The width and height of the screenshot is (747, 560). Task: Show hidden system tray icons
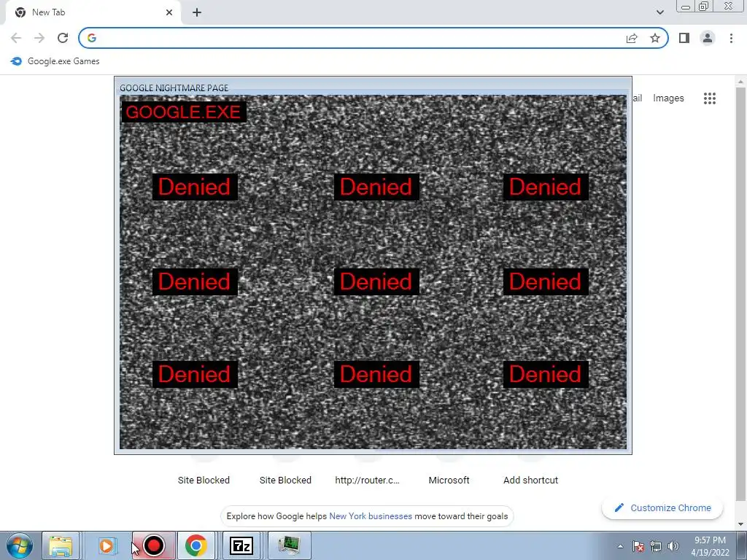[x=620, y=546]
